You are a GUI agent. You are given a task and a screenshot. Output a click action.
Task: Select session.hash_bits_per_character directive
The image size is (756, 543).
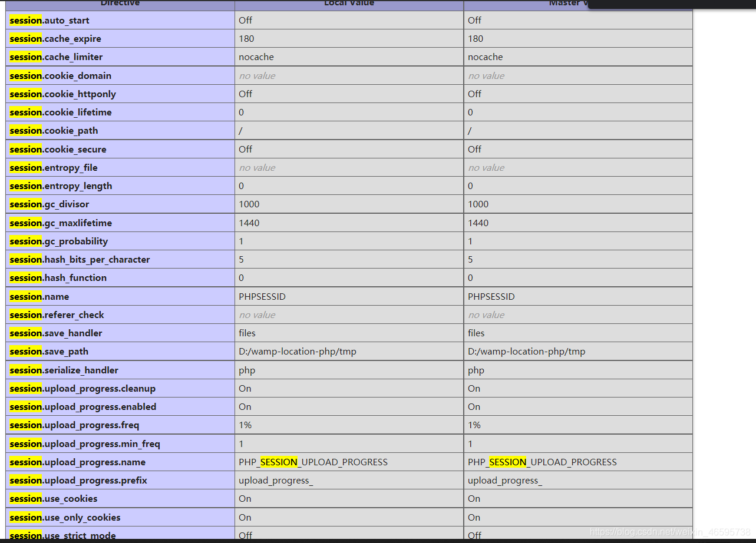point(80,260)
